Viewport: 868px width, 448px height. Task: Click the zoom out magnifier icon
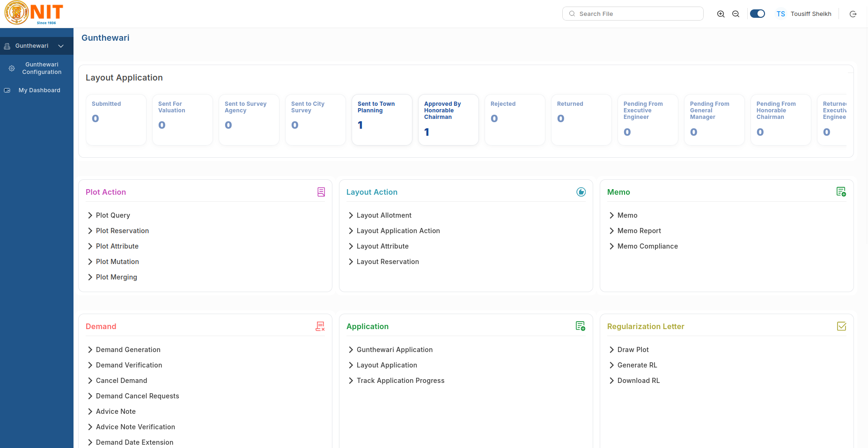[736, 14]
